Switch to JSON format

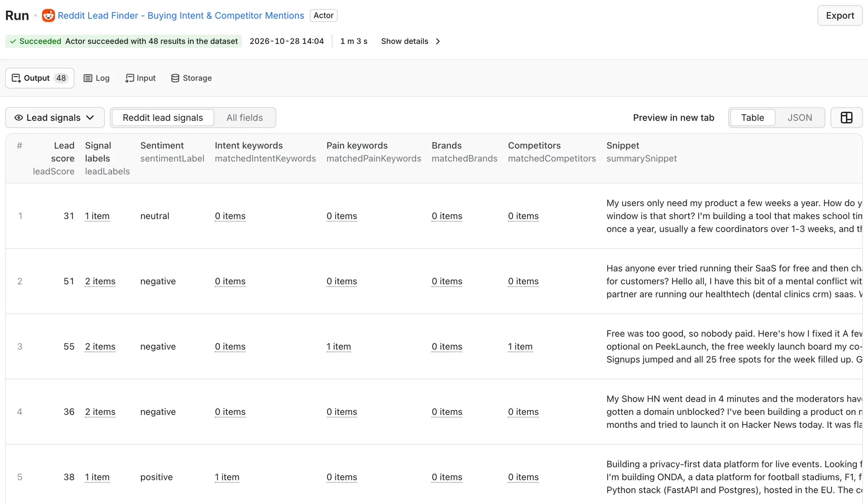coord(800,118)
